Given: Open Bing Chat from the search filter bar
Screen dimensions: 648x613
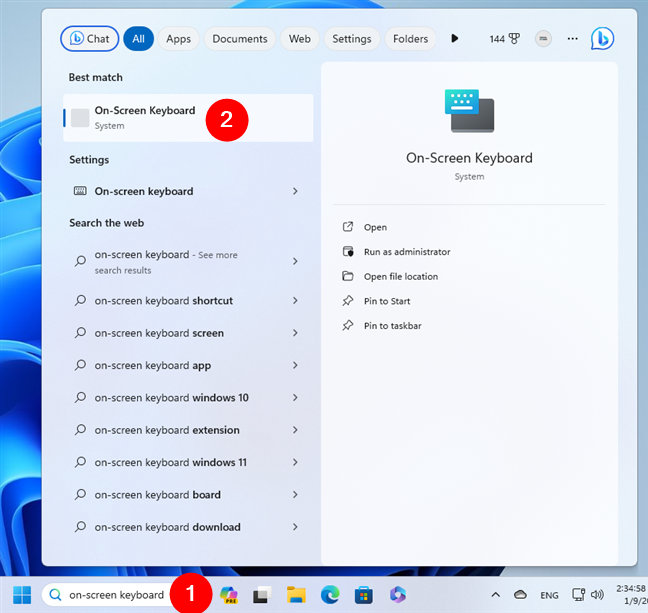Looking at the screenshot, I should [x=90, y=39].
